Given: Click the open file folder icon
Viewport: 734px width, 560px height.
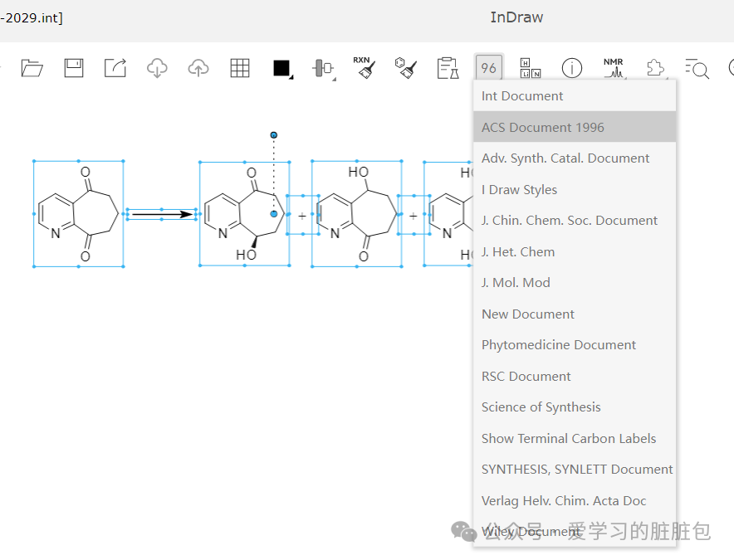Looking at the screenshot, I should (32, 68).
